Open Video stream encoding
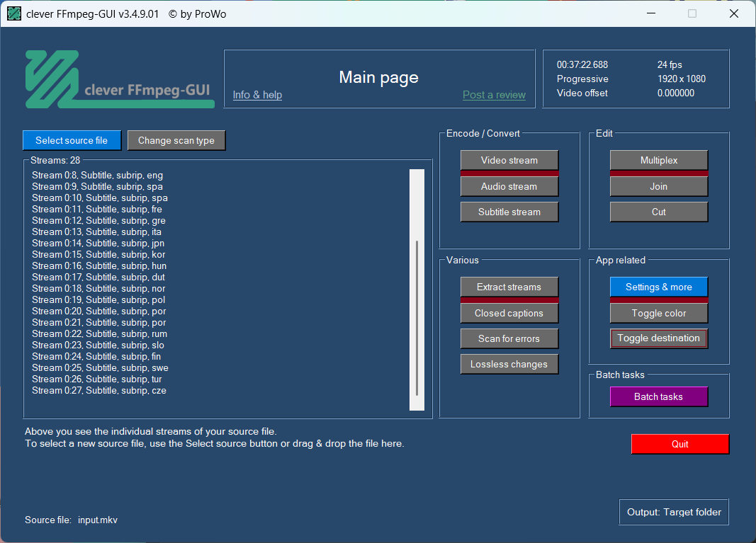This screenshot has width=756, height=543. 509,160
